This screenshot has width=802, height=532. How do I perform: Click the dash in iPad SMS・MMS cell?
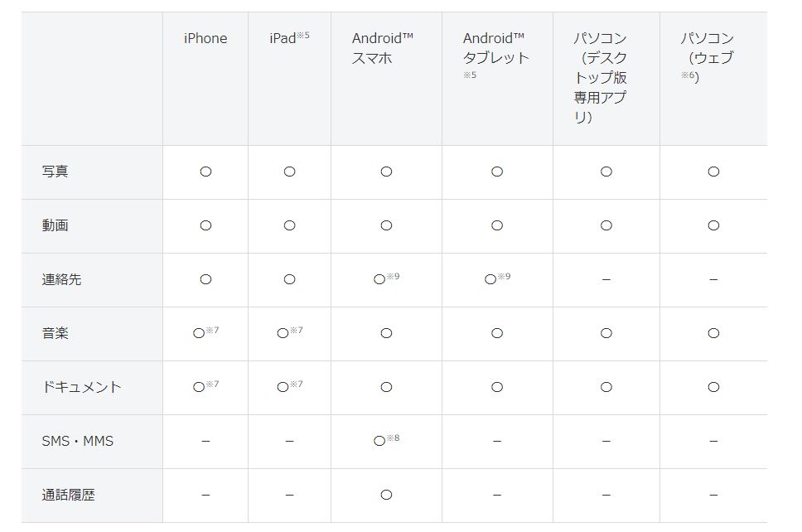289,441
